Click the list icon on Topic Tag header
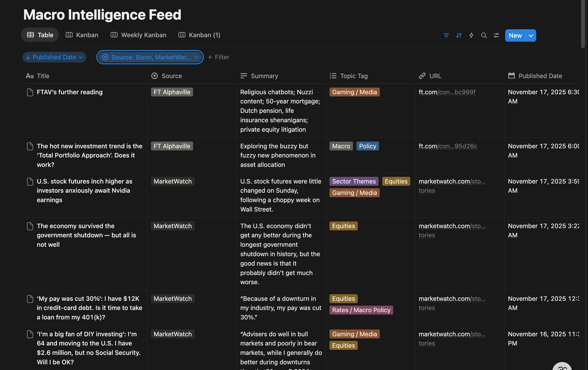 (333, 76)
